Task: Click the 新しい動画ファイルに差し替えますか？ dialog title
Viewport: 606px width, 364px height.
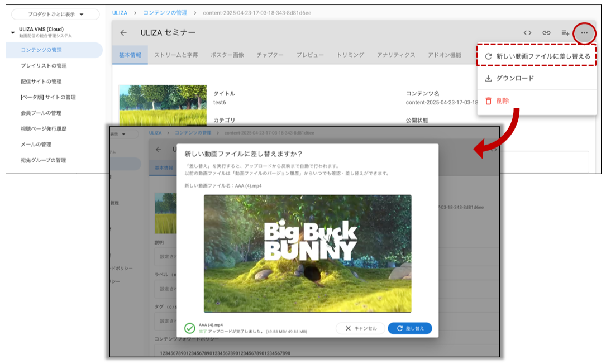Action: (243, 154)
